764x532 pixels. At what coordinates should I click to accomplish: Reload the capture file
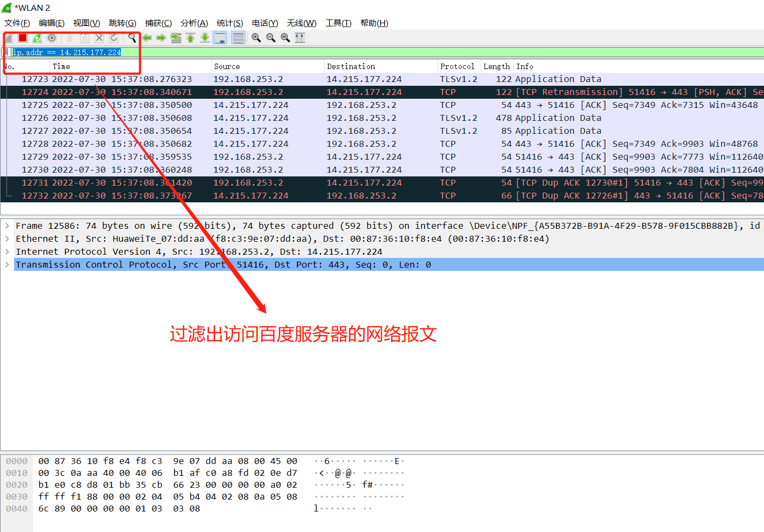114,38
